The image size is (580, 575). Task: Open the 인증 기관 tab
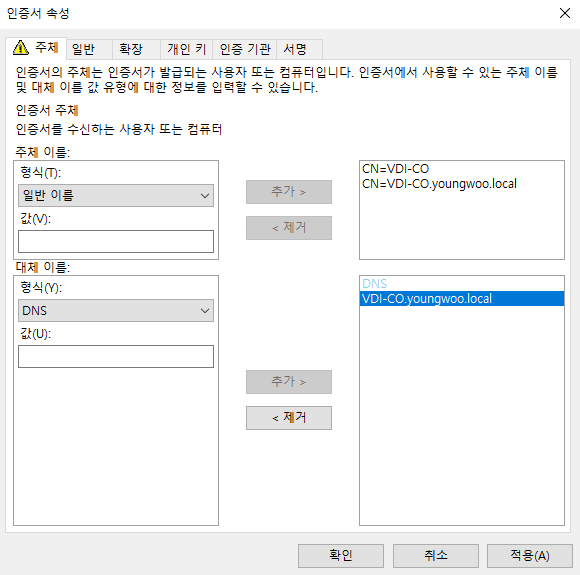[x=245, y=49]
